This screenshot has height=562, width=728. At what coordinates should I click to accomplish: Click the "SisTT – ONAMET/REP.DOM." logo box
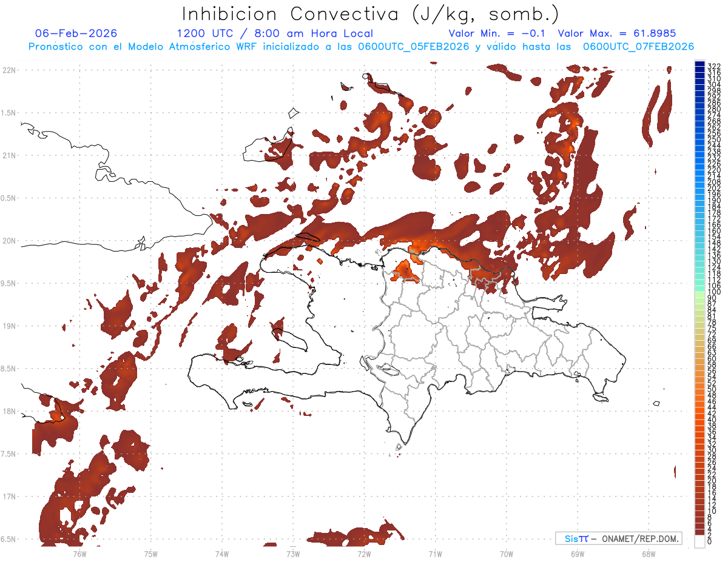pos(618,538)
